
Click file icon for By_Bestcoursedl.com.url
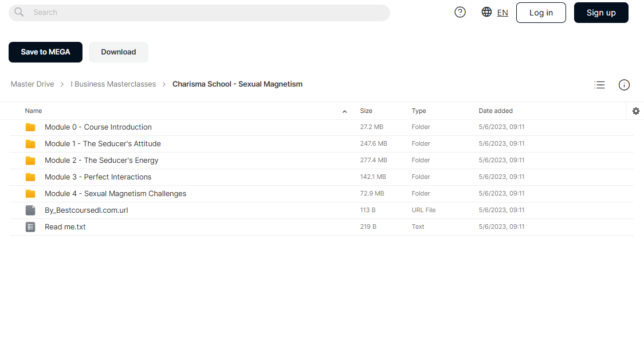30,210
